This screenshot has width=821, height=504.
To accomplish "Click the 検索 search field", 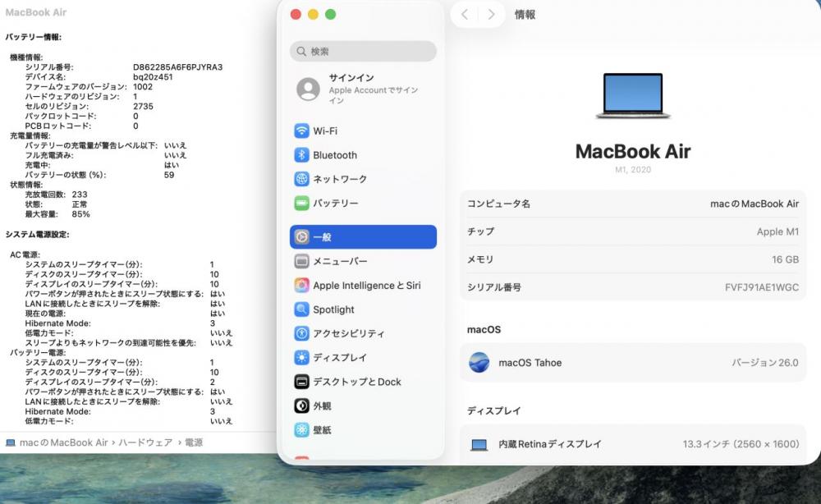I will pos(363,51).
